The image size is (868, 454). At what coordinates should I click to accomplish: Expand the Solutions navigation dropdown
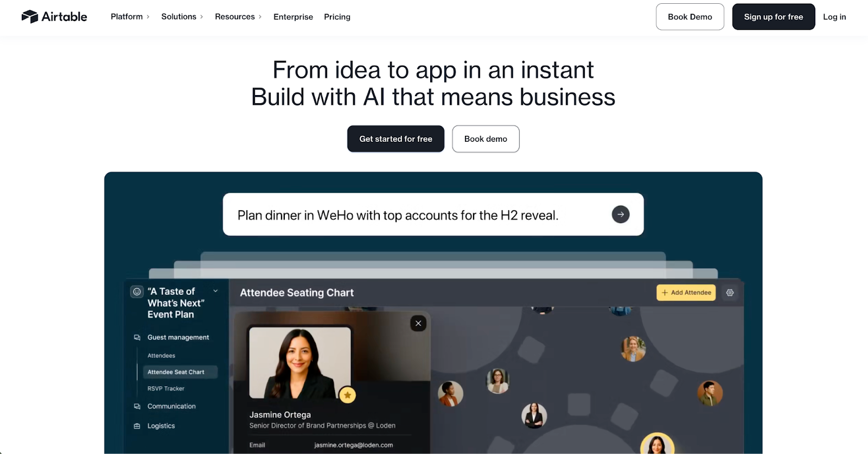click(182, 17)
